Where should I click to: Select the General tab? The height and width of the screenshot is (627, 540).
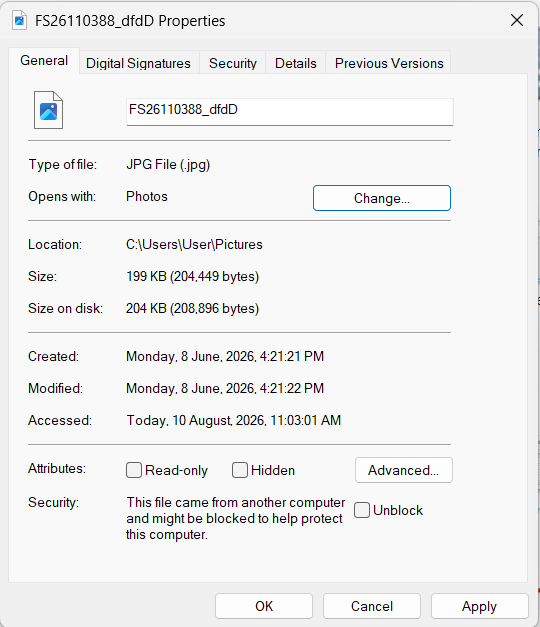click(x=44, y=60)
